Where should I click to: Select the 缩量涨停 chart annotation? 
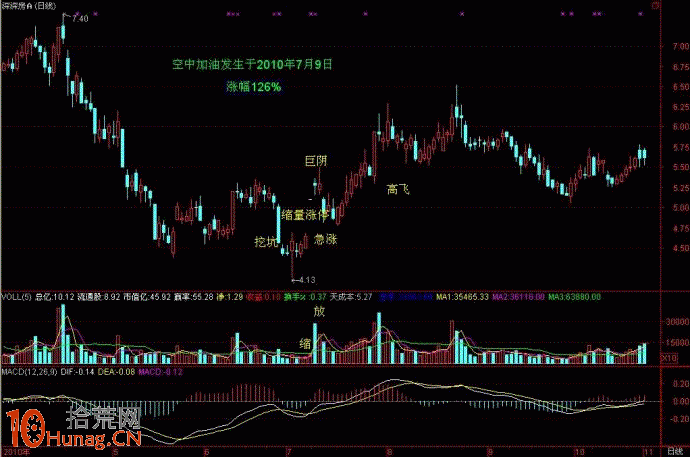(305, 215)
